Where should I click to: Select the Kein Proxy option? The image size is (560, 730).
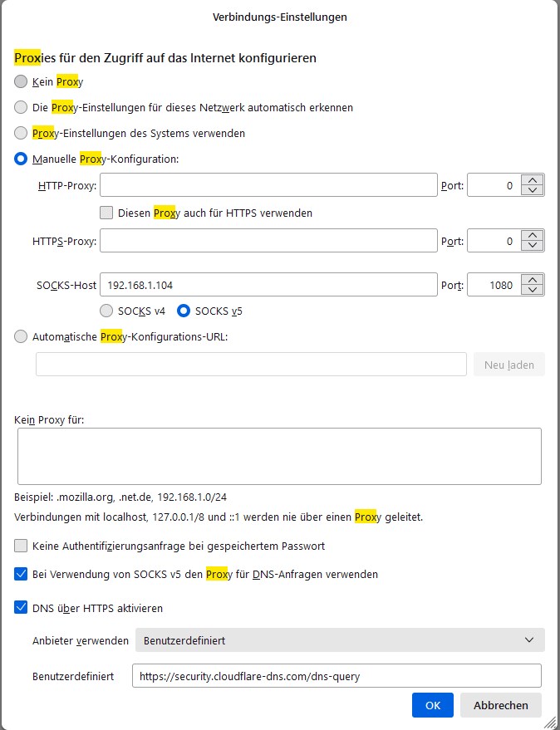[x=21, y=82]
